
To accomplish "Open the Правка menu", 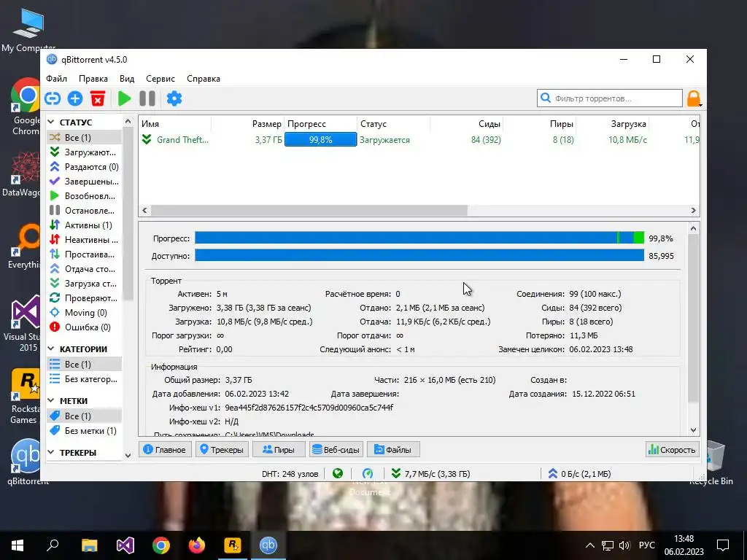I will pyautogui.click(x=93, y=79).
